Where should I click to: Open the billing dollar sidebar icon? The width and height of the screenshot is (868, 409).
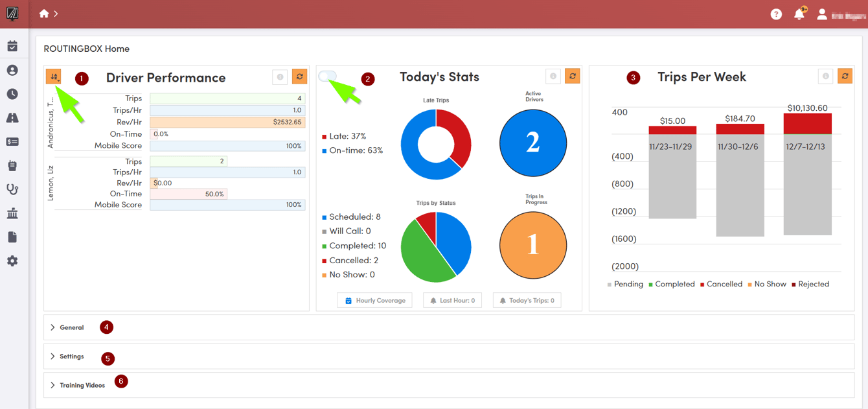pos(12,142)
